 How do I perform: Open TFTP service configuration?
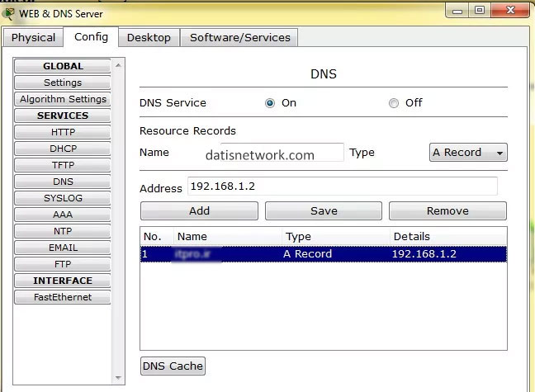pos(63,165)
